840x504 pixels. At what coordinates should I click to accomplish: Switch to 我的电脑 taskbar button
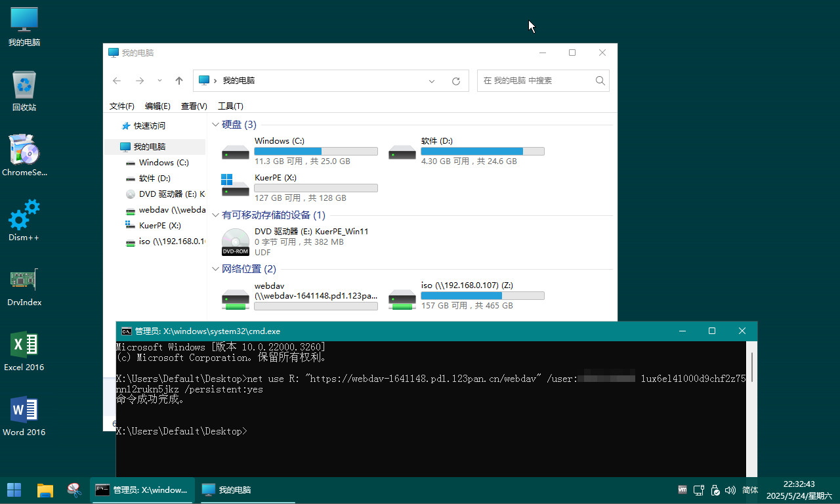point(247,490)
